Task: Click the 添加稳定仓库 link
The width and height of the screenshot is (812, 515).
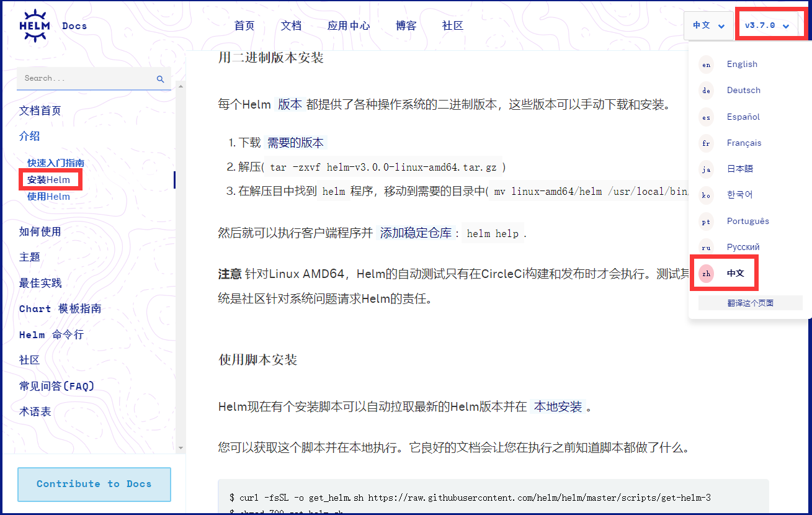Action: 416,233
